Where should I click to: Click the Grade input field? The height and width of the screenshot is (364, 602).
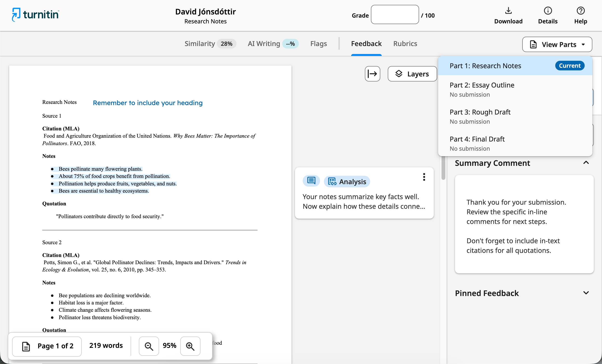click(395, 15)
